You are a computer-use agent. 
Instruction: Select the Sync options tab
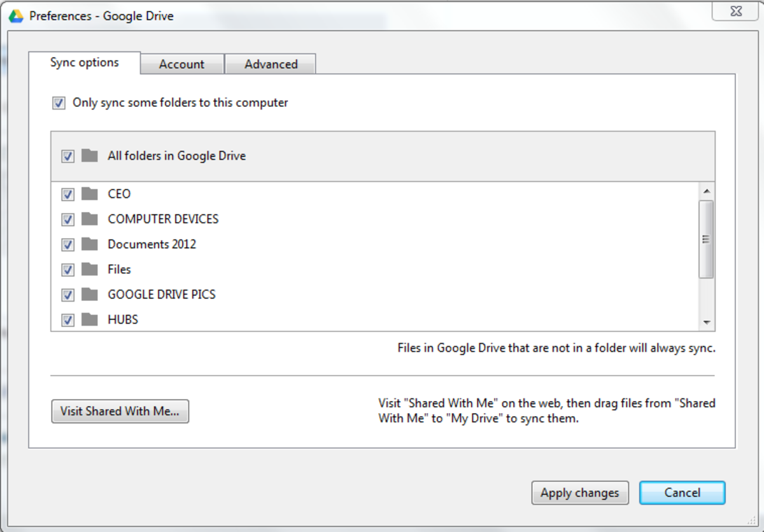pyautogui.click(x=85, y=62)
